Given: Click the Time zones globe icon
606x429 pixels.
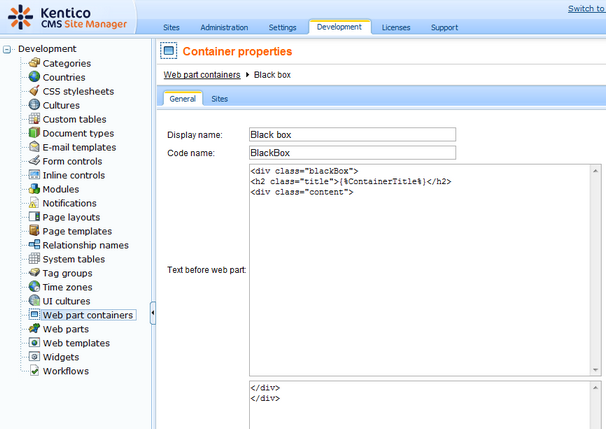Looking at the screenshot, I should coord(34,287).
